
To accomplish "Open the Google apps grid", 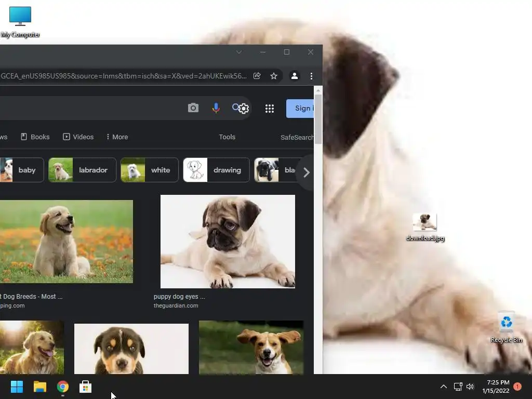I will tap(270, 109).
